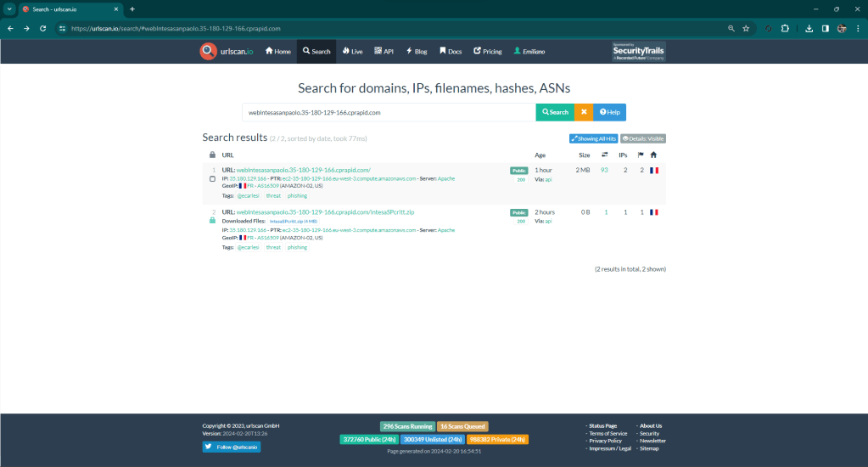Bookmark this page with the star icon

click(x=746, y=28)
